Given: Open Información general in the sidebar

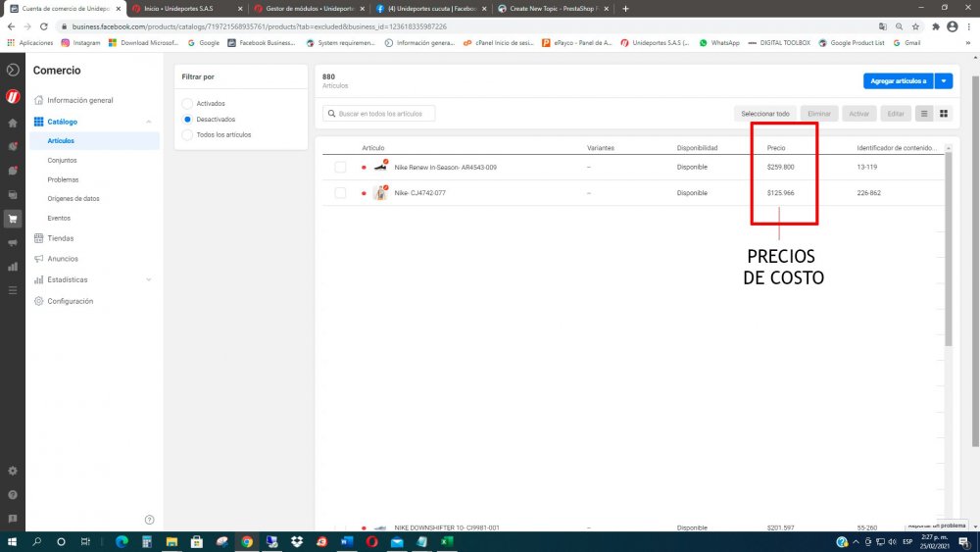Looking at the screenshot, I should (80, 100).
